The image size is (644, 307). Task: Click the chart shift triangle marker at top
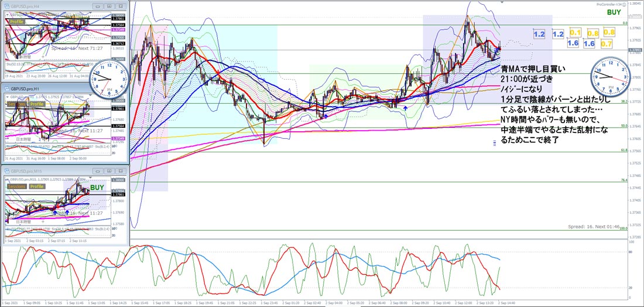click(x=501, y=2)
